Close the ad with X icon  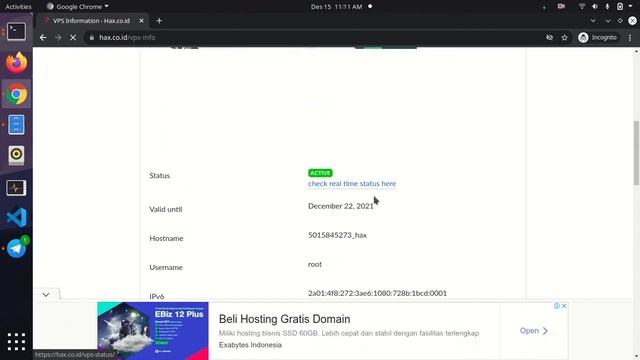point(564,306)
